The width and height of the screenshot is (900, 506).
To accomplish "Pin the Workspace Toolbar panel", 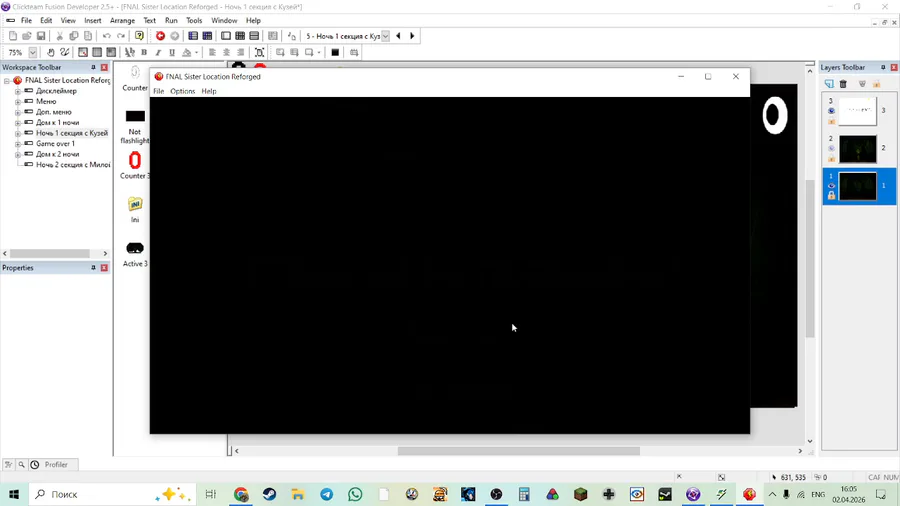I will coord(93,67).
